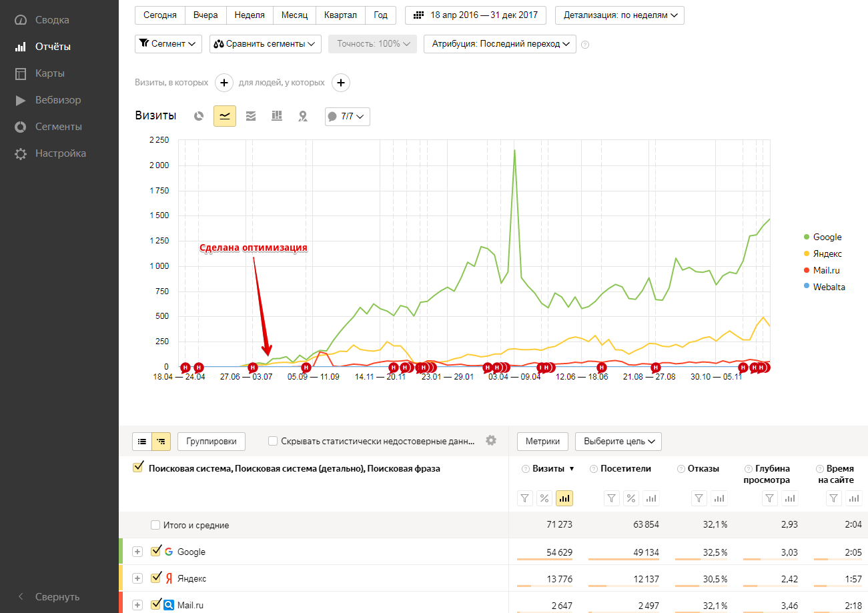Switch table to tree view
868x613 pixels.
161,442
